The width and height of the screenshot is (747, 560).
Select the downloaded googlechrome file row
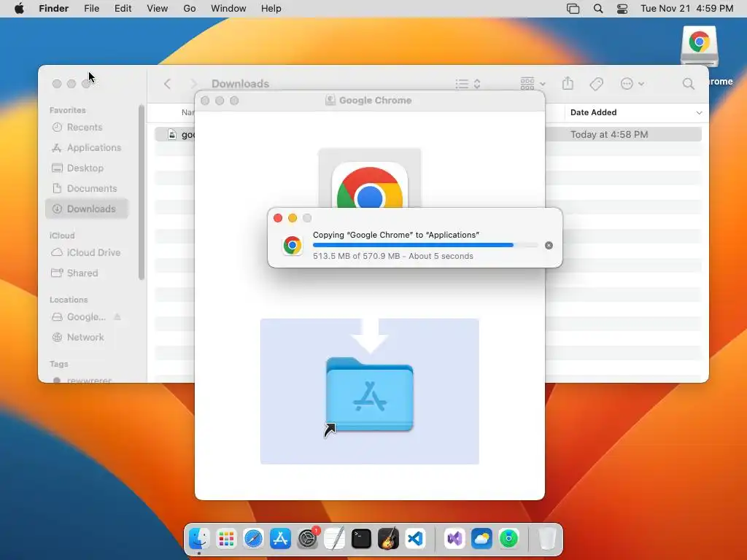coord(174,134)
